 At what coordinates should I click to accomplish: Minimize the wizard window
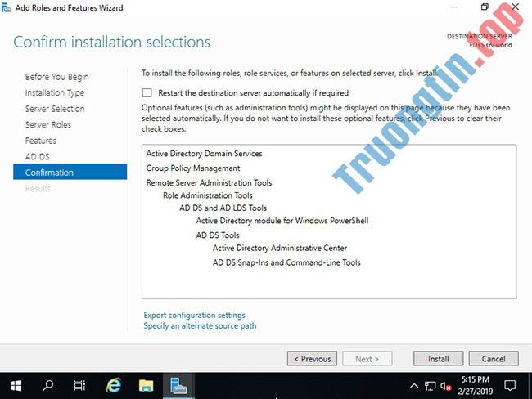click(455, 7)
